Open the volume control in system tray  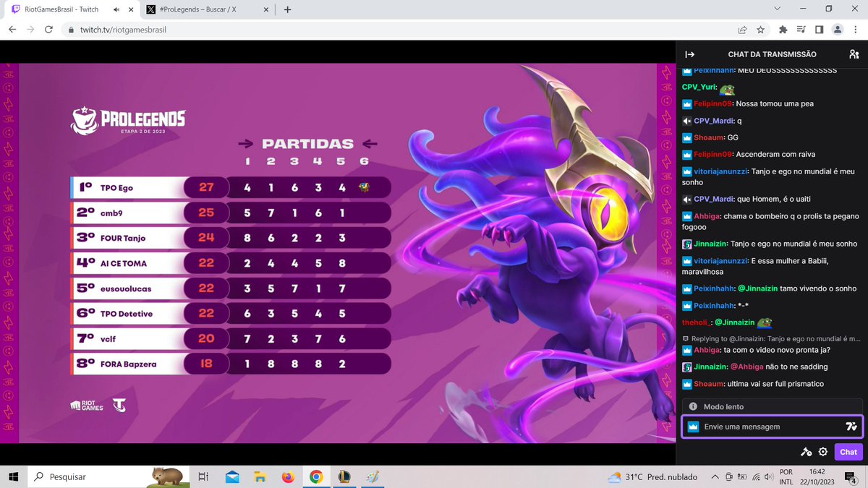pos(767,476)
